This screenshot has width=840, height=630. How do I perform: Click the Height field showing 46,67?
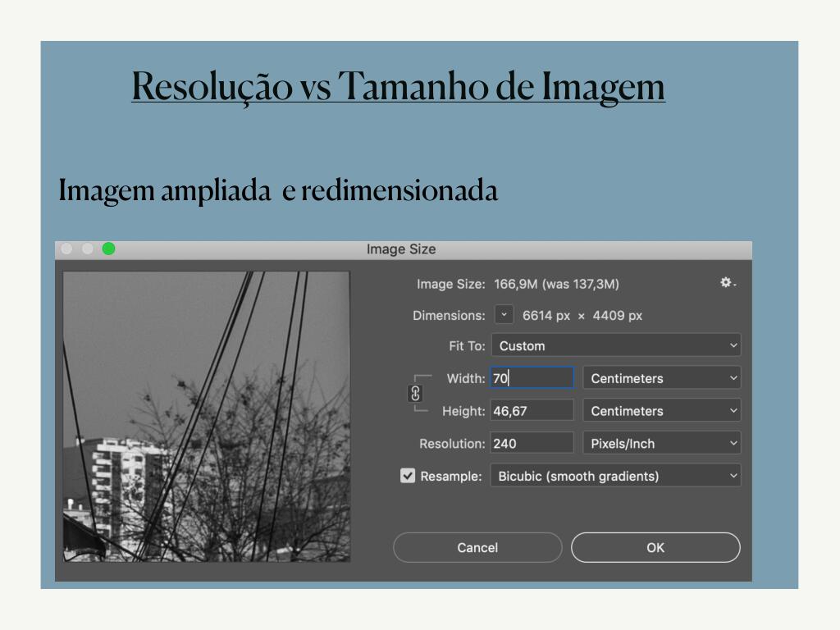point(532,410)
